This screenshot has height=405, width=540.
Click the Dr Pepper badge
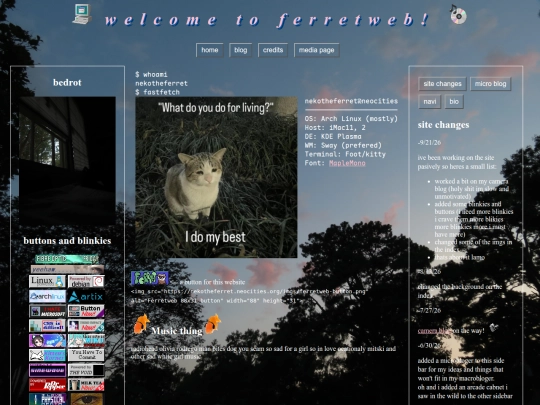(47, 385)
